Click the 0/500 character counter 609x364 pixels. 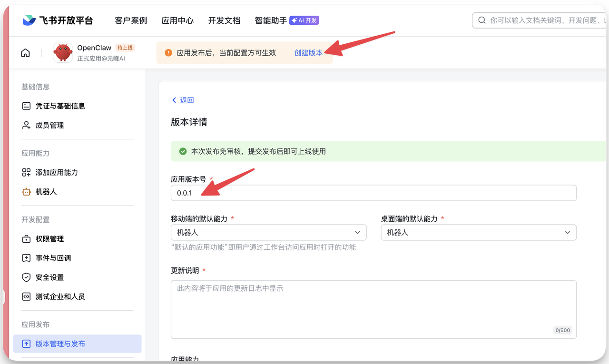coord(563,330)
